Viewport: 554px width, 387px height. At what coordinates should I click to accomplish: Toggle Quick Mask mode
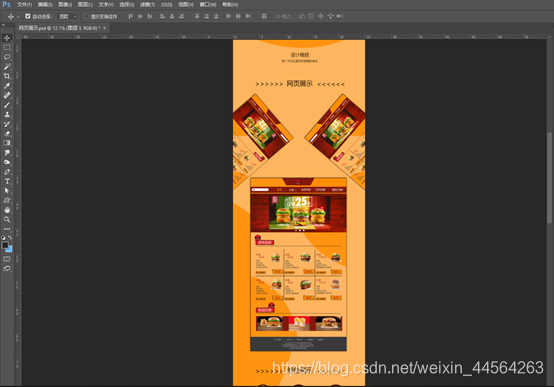tap(7, 259)
